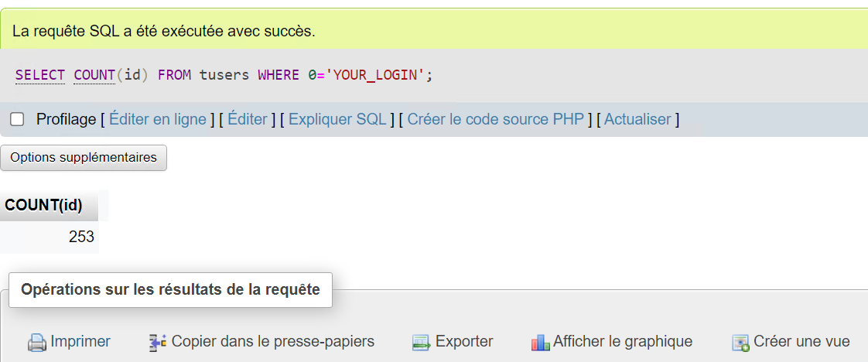Choose Créer le code source PHP
Image resolution: width=868 pixels, height=362 pixels.
tap(496, 119)
